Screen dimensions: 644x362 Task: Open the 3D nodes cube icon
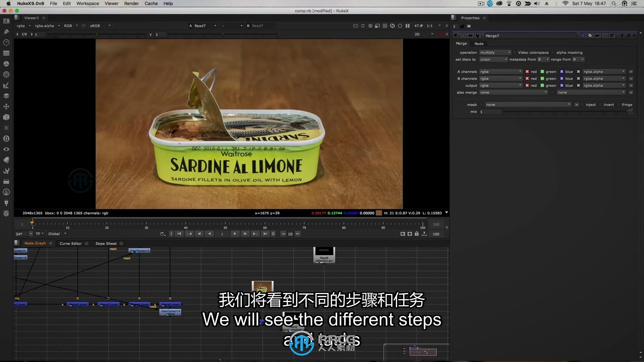pyautogui.click(x=6, y=117)
